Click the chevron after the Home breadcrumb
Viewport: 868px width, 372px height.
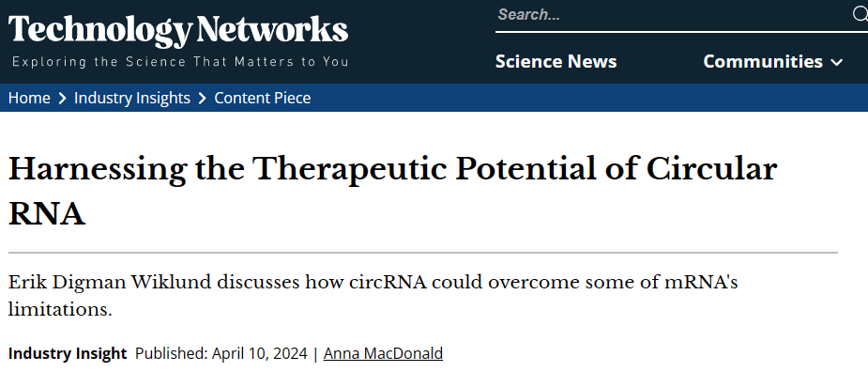click(63, 99)
